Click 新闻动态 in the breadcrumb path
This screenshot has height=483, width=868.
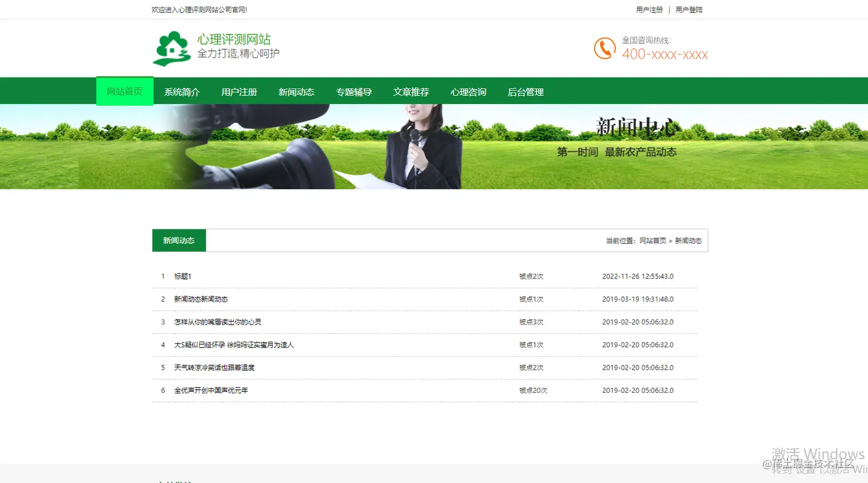688,241
